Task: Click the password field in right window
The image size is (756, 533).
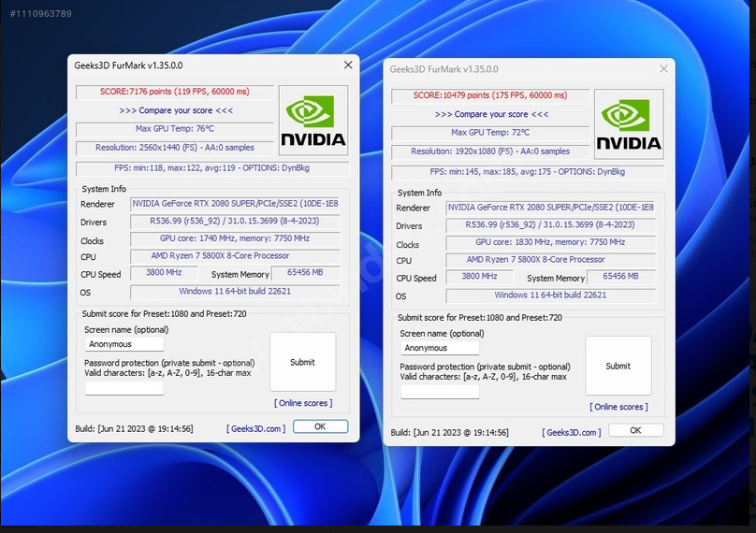Action: 440,392
